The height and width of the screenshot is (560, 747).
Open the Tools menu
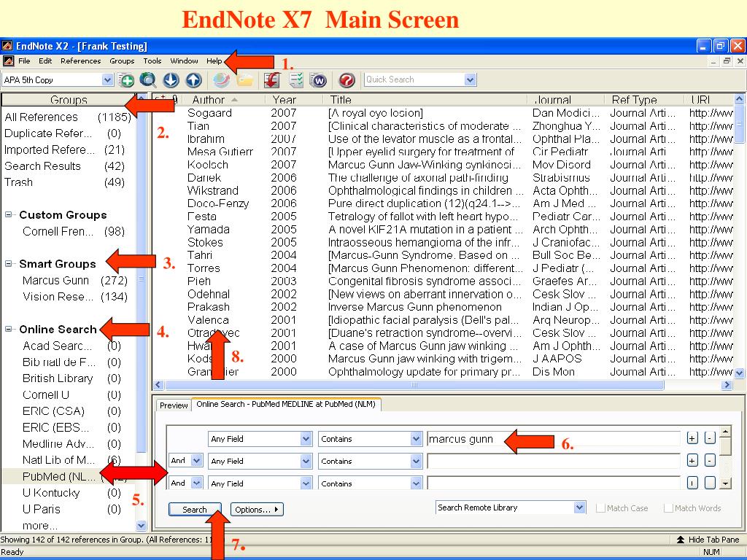[152, 61]
